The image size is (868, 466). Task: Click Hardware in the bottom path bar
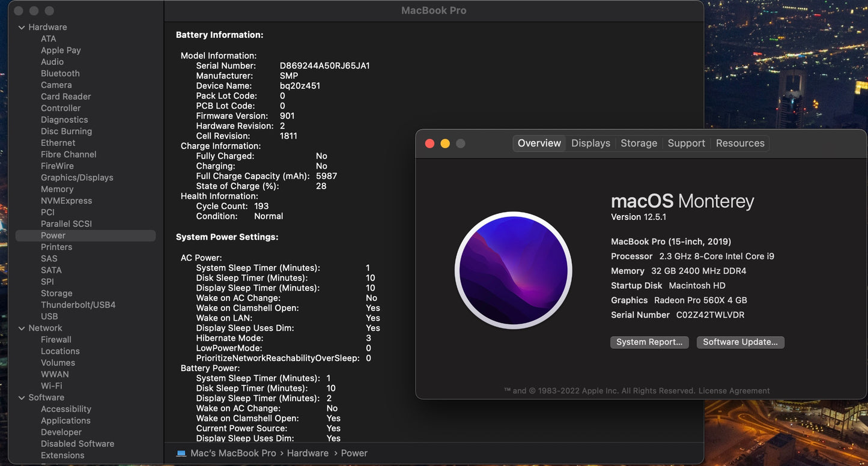click(x=308, y=453)
